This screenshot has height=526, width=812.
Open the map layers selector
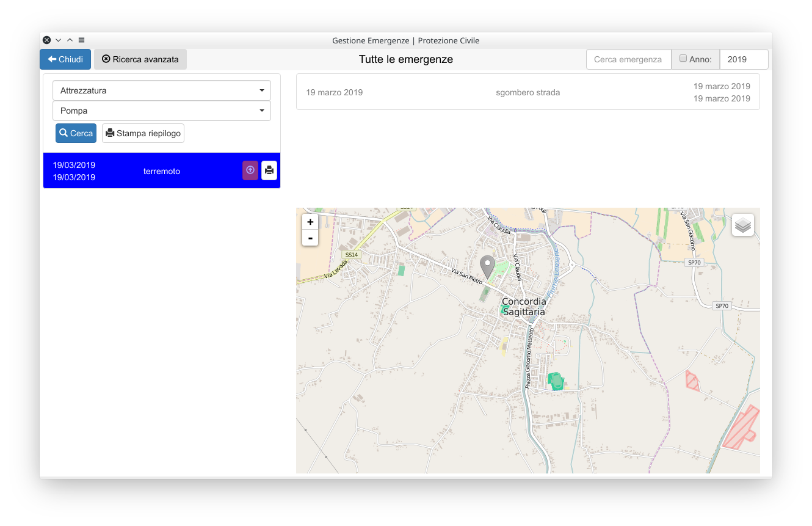pyautogui.click(x=743, y=225)
